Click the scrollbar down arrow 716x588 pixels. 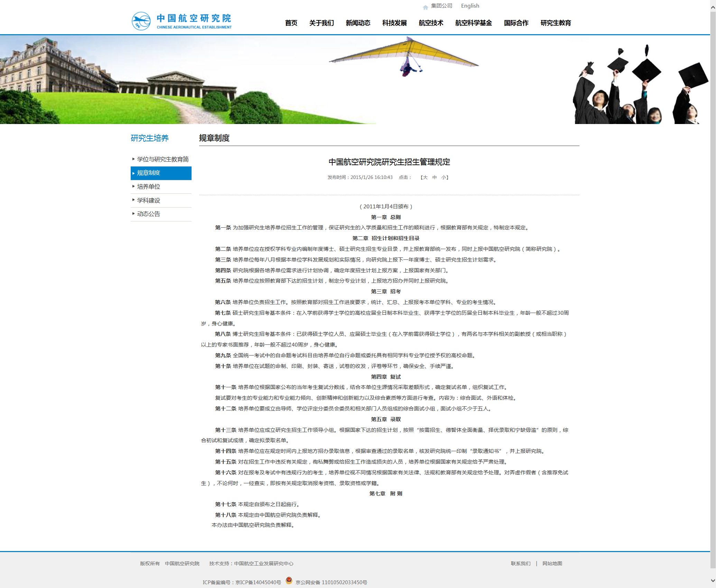pyautogui.click(x=713, y=581)
